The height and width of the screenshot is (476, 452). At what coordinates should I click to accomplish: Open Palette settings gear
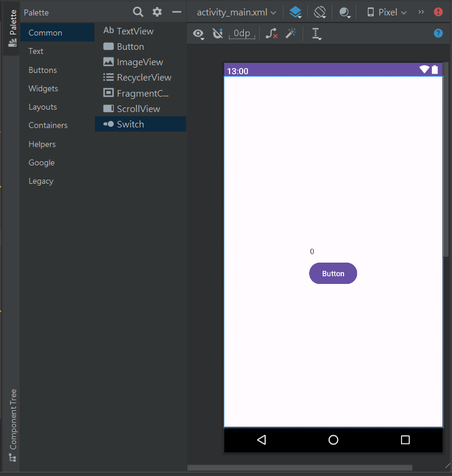157,12
